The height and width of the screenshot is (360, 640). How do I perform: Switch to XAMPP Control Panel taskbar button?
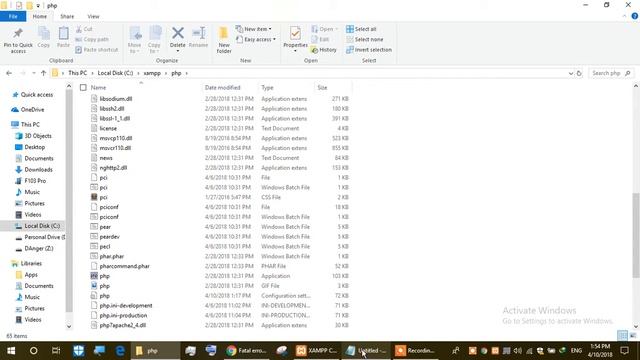click(x=317, y=351)
